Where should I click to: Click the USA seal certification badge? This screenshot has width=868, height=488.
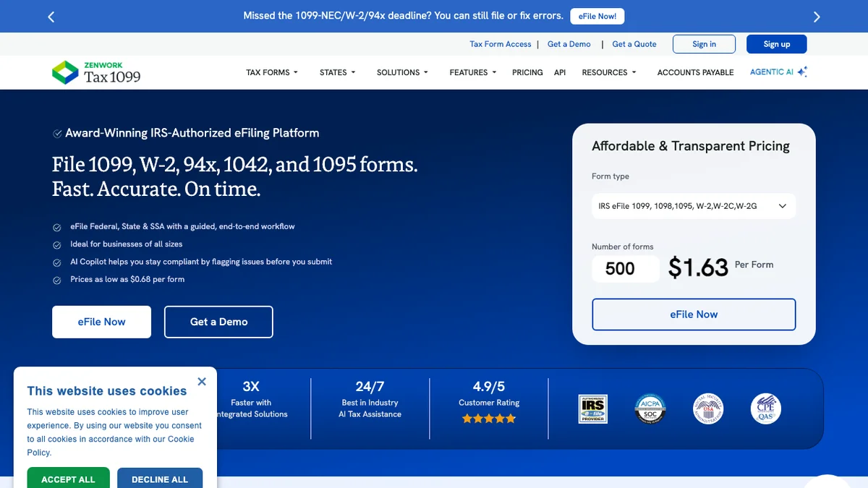[x=708, y=408]
